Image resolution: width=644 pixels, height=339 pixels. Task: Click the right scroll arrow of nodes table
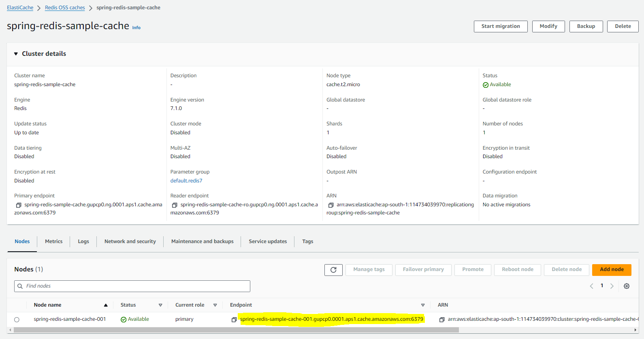pyautogui.click(x=635, y=330)
